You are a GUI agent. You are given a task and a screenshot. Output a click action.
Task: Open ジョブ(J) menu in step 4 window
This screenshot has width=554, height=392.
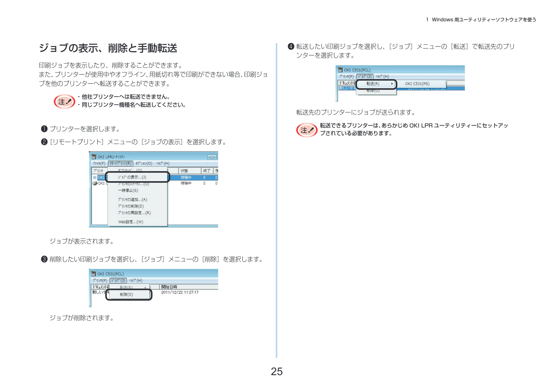tap(365, 76)
